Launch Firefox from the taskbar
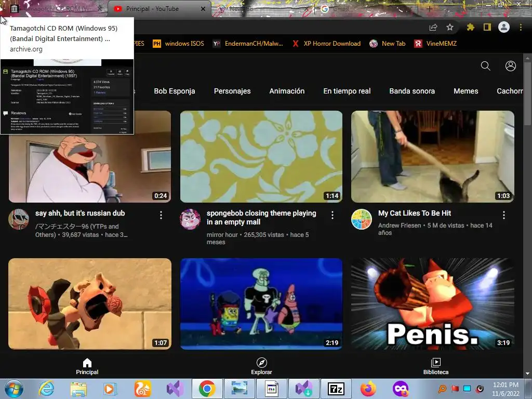 coord(368,389)
